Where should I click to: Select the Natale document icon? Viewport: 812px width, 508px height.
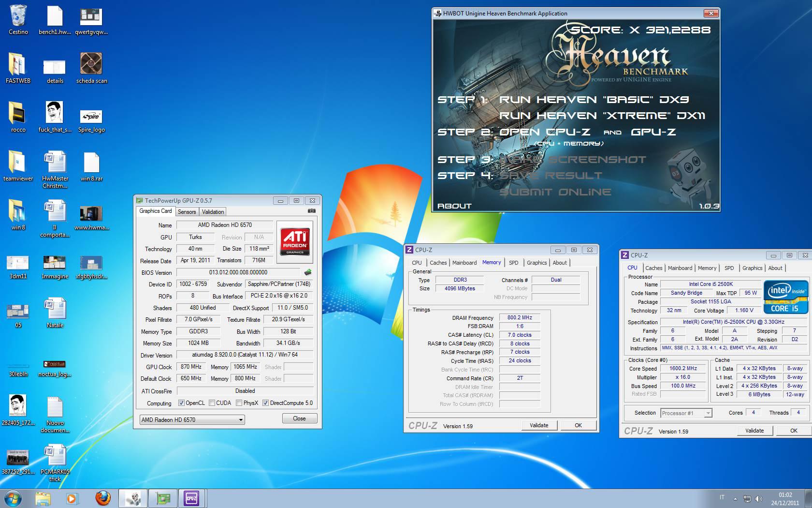55,313
